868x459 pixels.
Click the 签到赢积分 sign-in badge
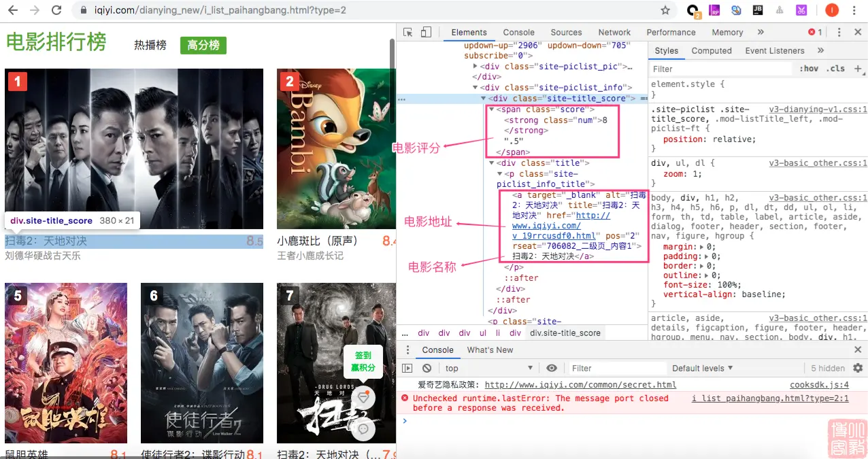363,361
